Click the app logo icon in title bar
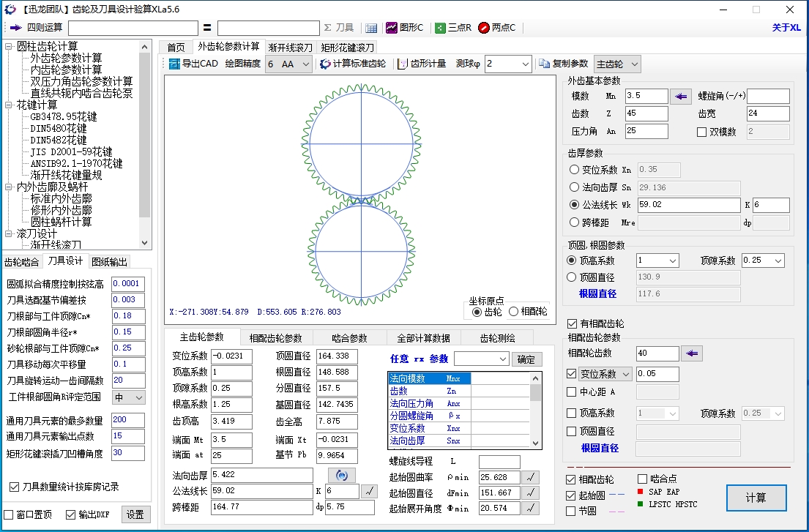 pyautogui.click(x=10, y=10)
